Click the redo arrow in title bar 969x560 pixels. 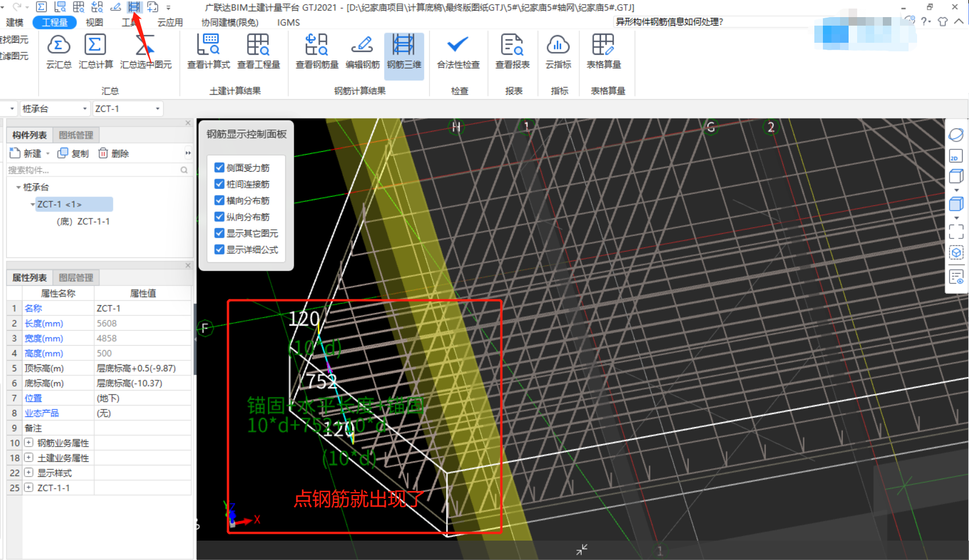point(17,7)
